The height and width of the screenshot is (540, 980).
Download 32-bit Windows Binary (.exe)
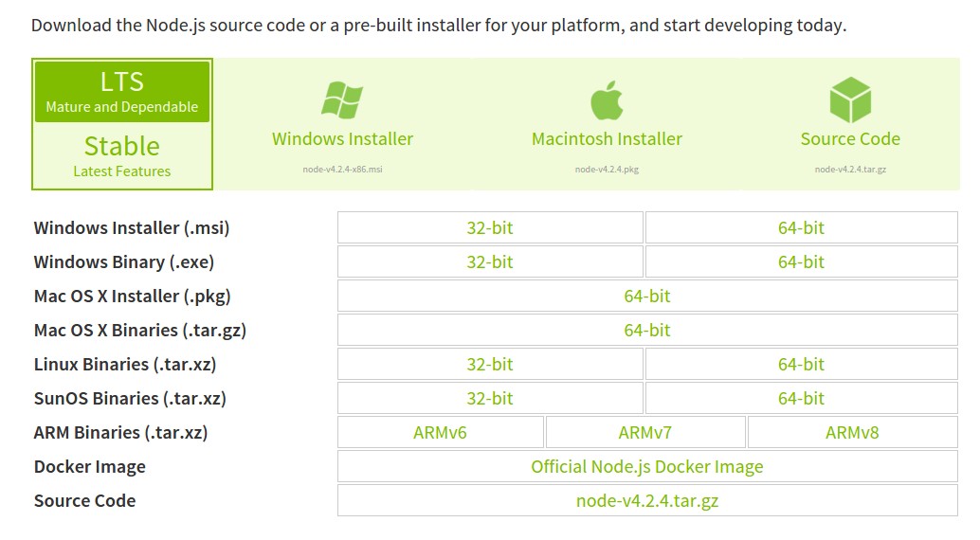click(490, 261)
